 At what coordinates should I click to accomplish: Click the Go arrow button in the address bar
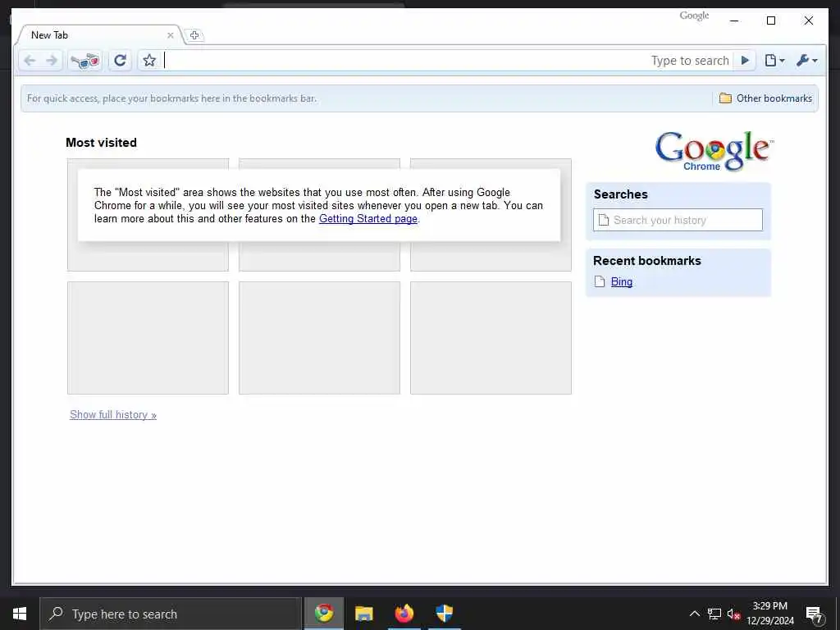coord(745,61)
